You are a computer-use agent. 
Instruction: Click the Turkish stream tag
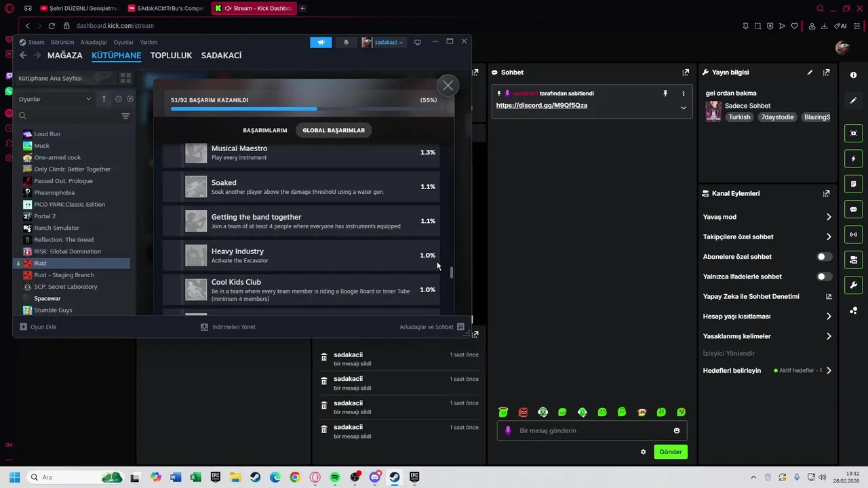(x=739, y=117)
